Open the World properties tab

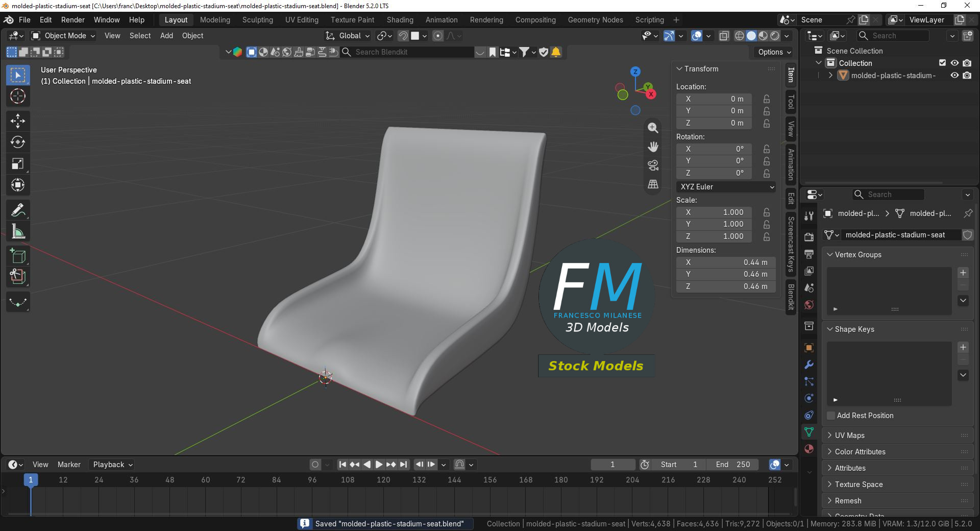point(809,305)
